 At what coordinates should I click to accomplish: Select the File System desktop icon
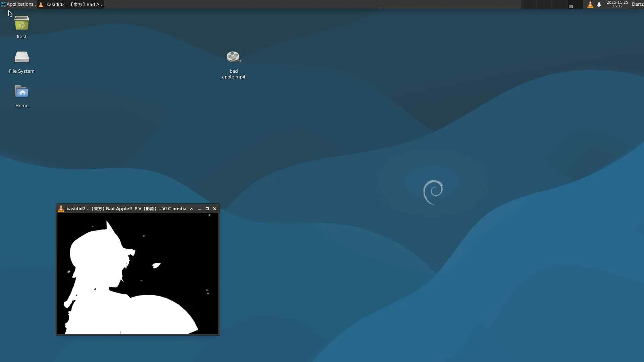22,58
